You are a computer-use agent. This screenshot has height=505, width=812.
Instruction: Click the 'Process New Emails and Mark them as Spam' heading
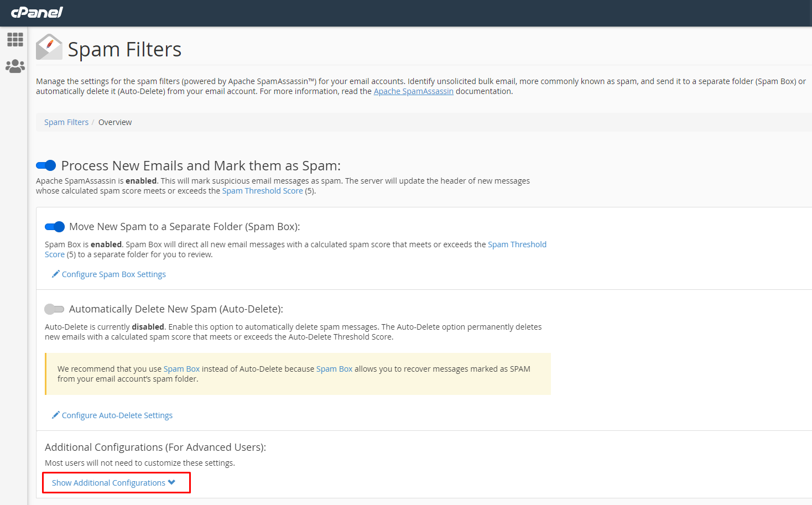click(x=201, y=166)
